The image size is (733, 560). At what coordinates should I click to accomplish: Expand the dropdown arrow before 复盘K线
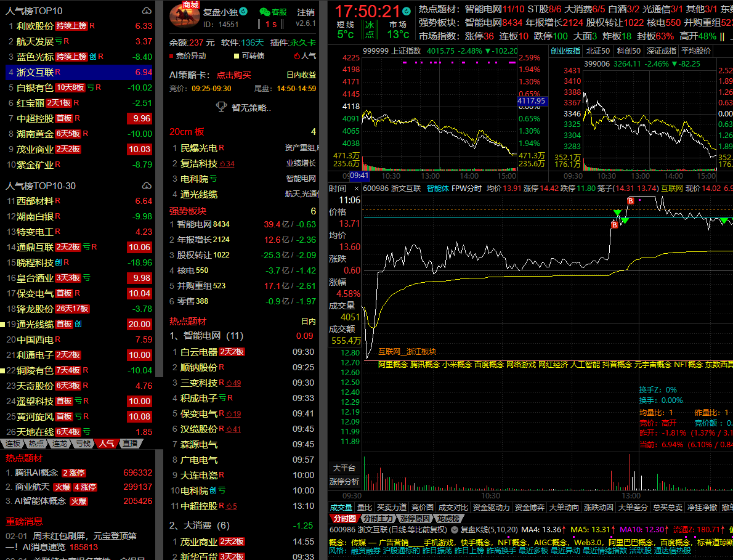pos(455,530)
